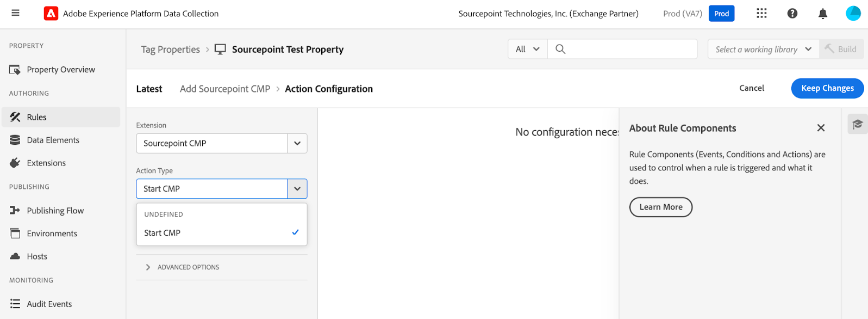Screen dimensions: 868x319
Task: Click the Publishing Flow icon
Action: point(15,211)
